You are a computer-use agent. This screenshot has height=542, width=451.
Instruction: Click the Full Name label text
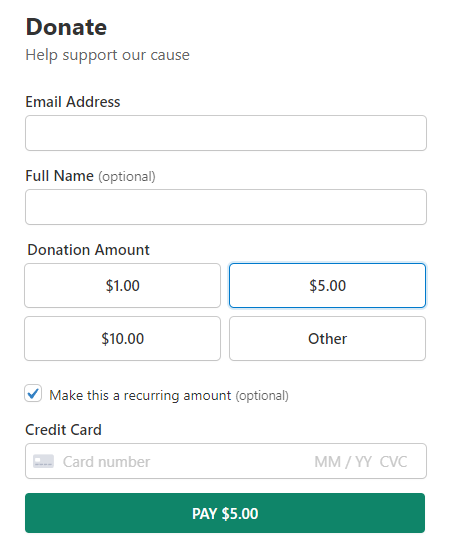point(59,176)
